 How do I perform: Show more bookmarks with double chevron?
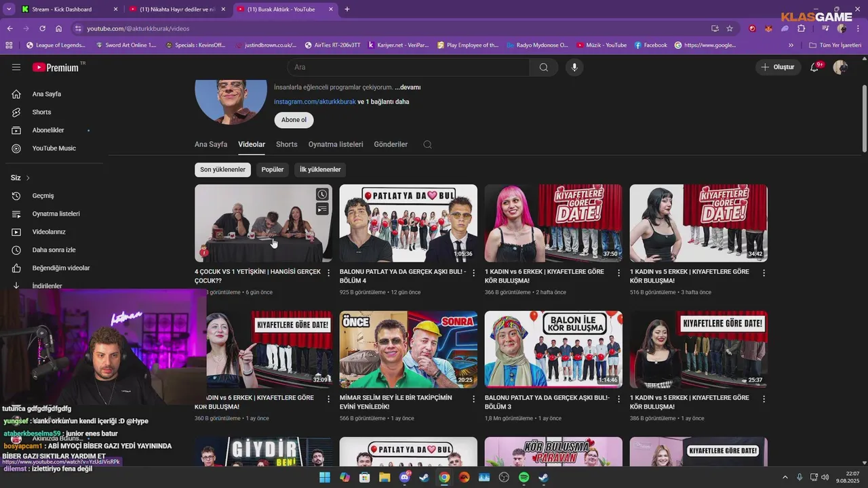[791, 45]
